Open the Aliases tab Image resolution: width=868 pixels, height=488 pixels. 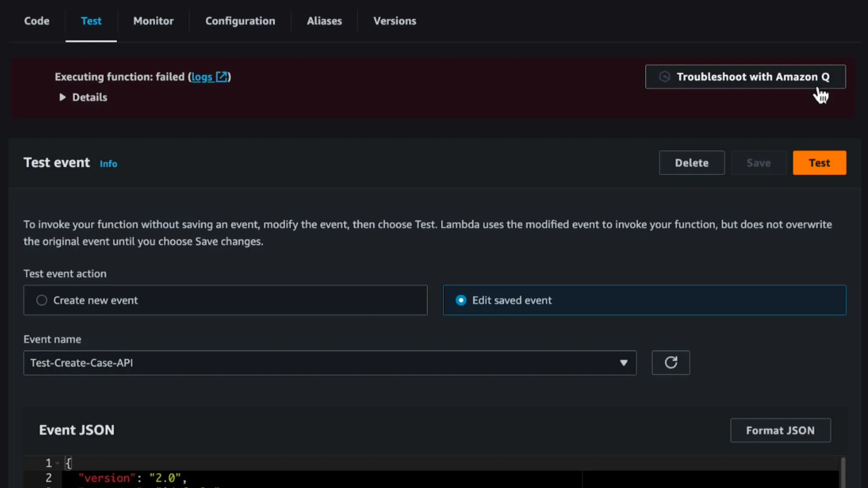click(324, 21)
